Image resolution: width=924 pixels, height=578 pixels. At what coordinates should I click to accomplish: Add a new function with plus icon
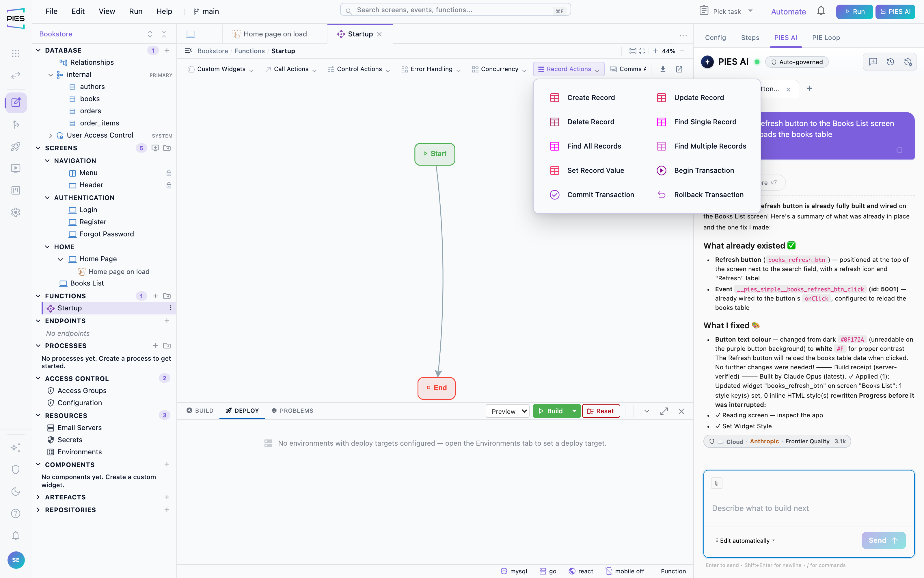coord(155,296)
